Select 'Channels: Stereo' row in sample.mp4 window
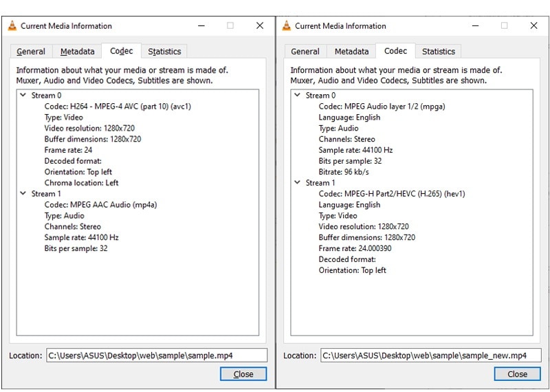The height and width of the screenshot is (392, 550). (72, 226)
